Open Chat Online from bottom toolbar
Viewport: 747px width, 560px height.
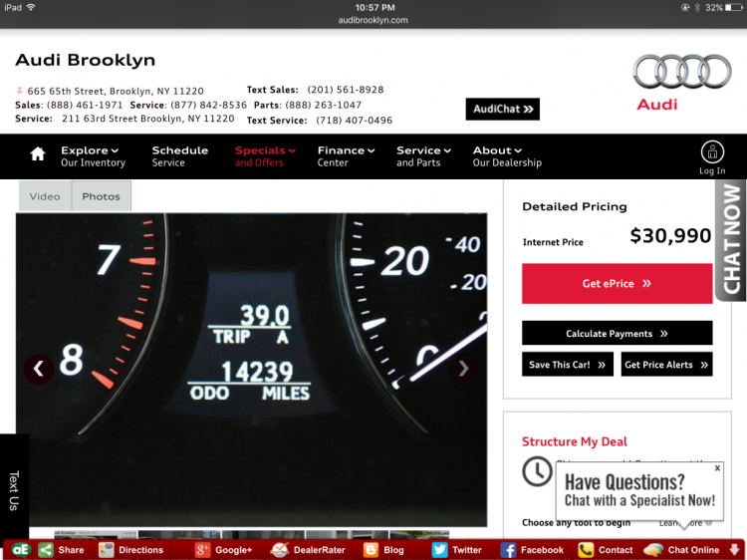681,550
